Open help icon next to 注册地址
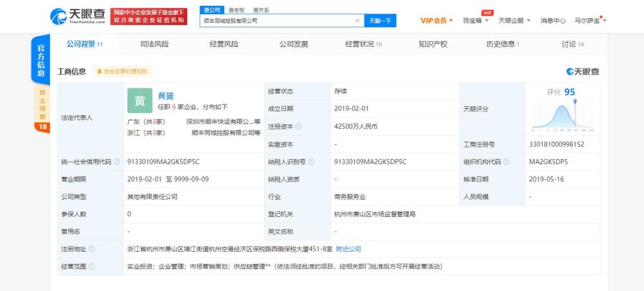 click(91, 249)
